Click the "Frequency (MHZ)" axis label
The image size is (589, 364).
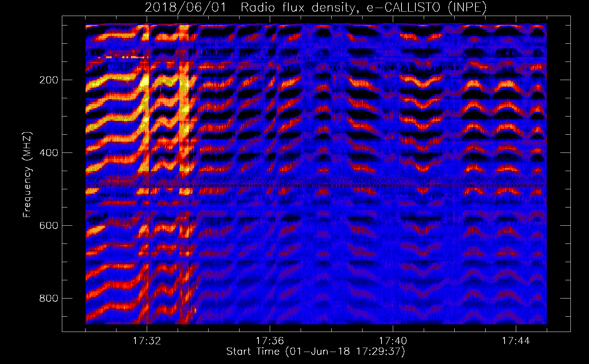click(27, 175)
